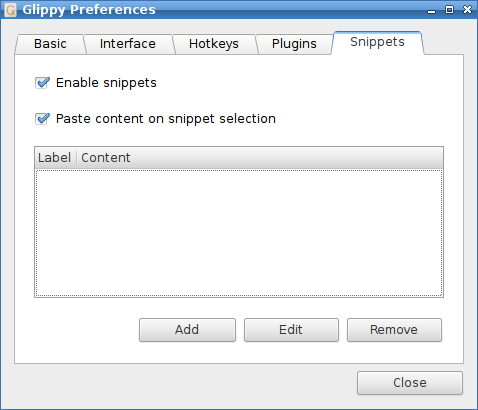The image size is (478, 410).
Task: Disable the Enable snippets checkbox
Action: tap(42, 83)
